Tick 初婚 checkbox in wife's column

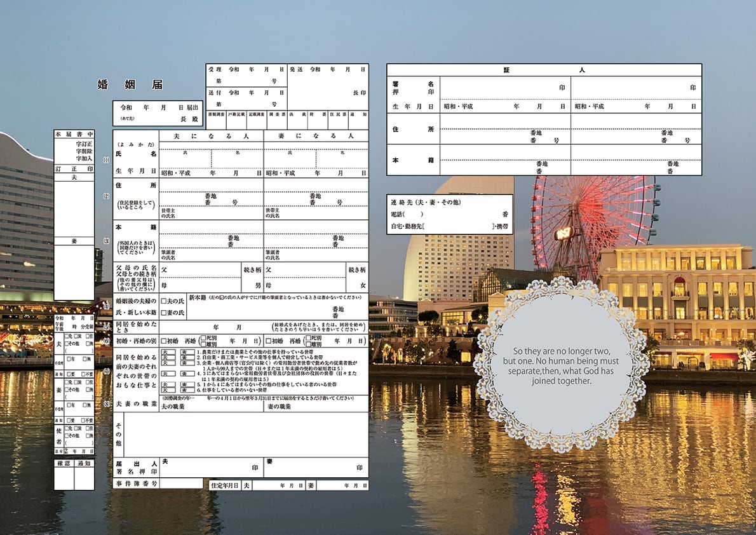click(268, 341)
